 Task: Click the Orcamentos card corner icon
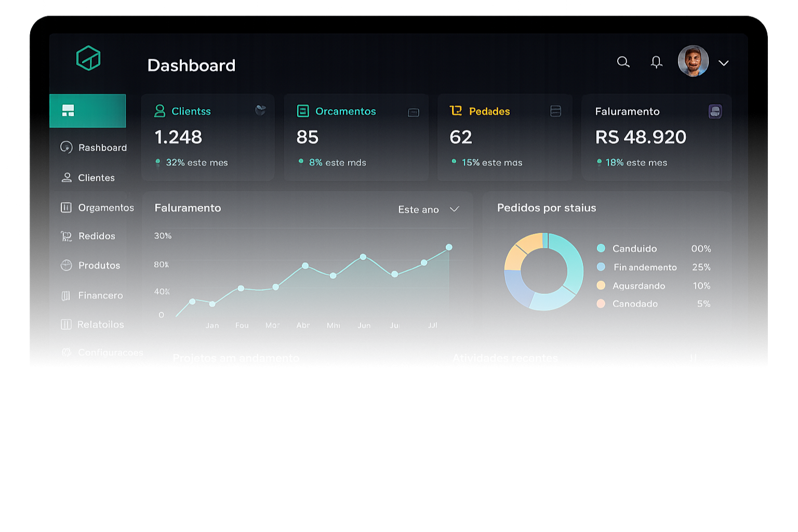(414, 112)
